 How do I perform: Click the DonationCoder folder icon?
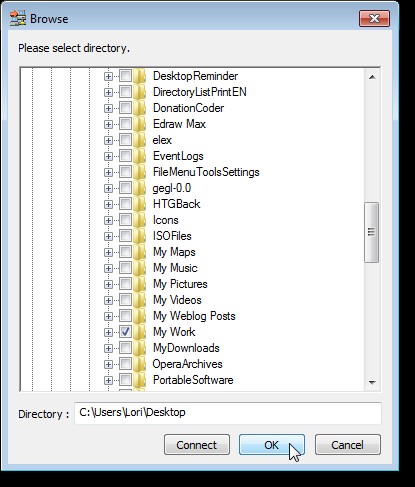pos(139,108)
